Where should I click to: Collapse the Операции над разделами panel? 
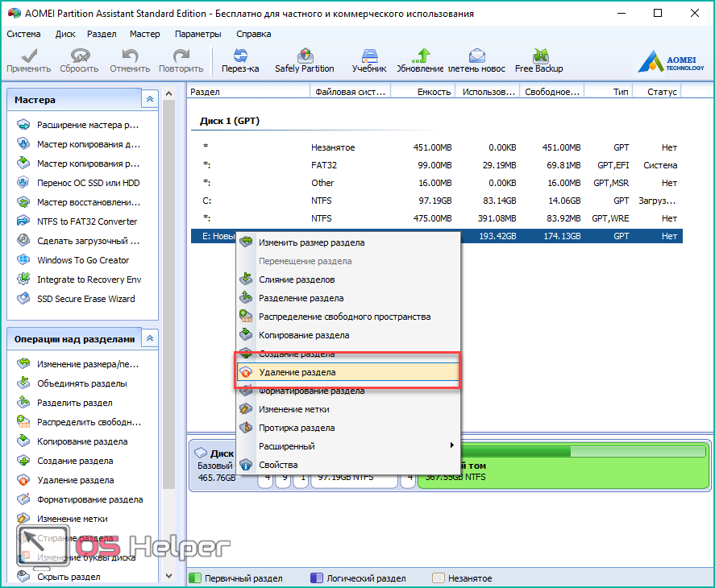[x=149, y=338]
